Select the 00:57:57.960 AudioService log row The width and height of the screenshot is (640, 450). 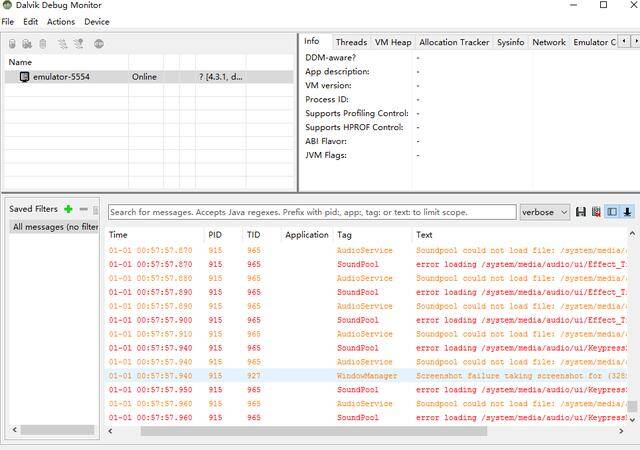[x=367, y=403]
